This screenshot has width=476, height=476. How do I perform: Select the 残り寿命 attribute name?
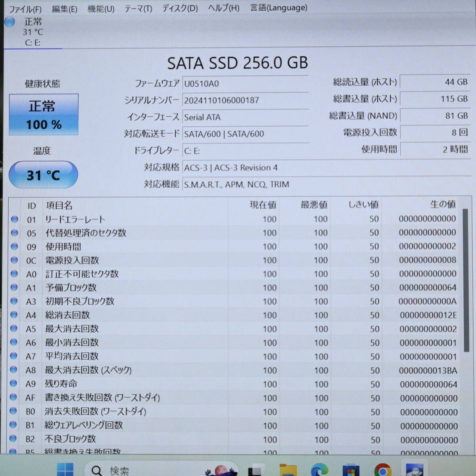61,384
